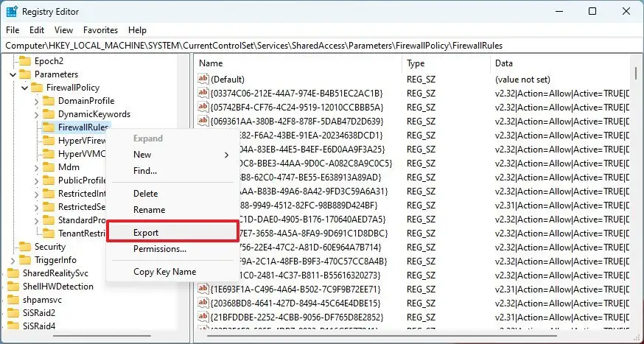Screen dimensions: 644x344
Task: Expand the New submenu arrow
Action: [226, 155]
